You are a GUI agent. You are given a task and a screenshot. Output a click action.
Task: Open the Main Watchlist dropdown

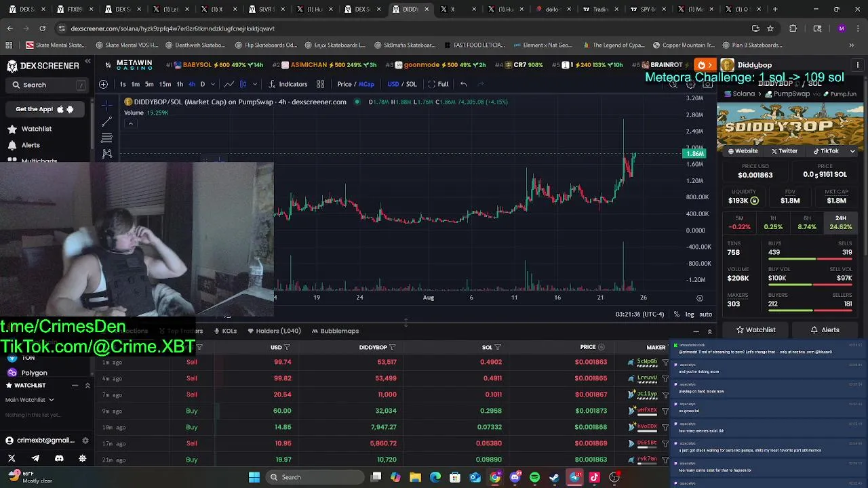(x=29, y=400)
